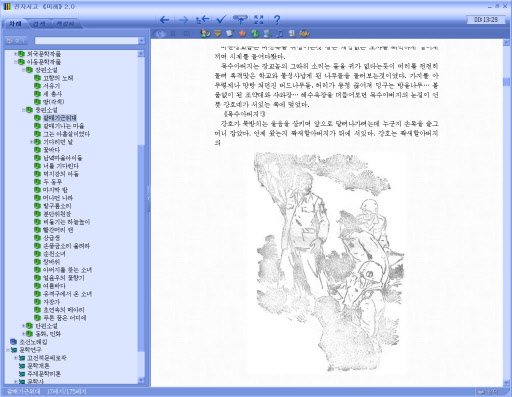Click the red star bookmark icon
The height and width of the screenshot is (397, 512).
coord(242,33)
